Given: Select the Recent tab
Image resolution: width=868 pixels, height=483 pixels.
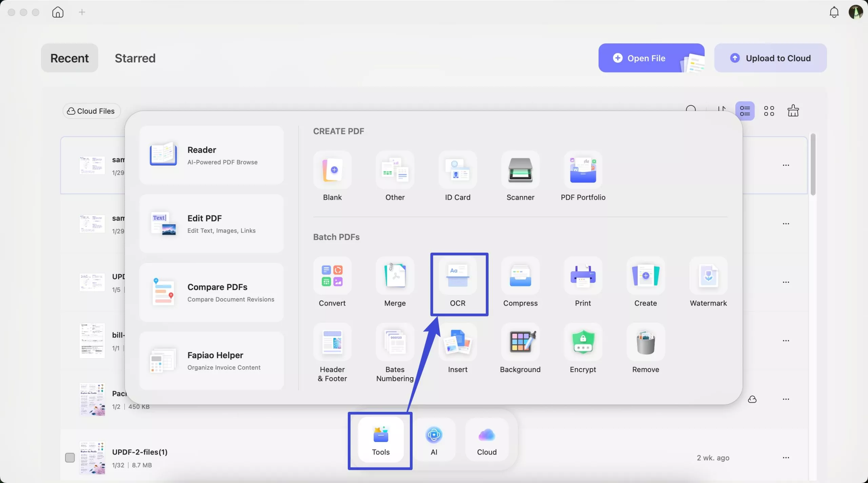Looking at the screenshot, I should [x=69, y=58].
